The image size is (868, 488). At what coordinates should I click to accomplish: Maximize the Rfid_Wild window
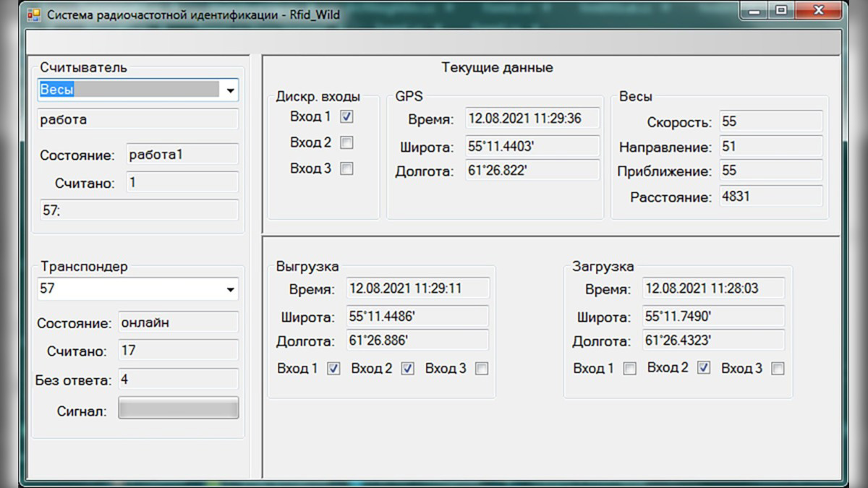point(781,11)
